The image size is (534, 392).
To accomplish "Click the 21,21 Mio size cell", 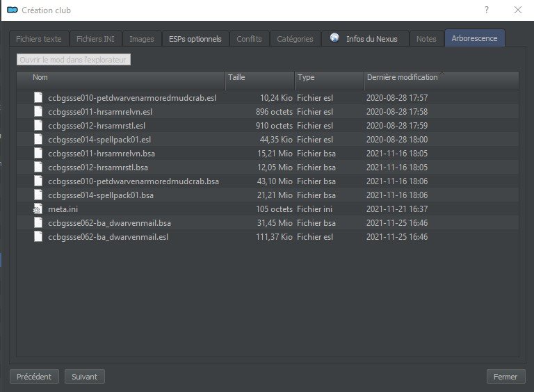I will 275,196.
